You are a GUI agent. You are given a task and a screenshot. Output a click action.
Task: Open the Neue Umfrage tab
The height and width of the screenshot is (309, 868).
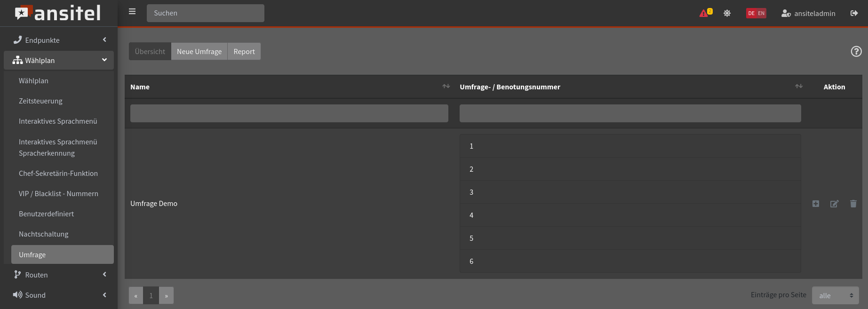click(x=199, y=51)
